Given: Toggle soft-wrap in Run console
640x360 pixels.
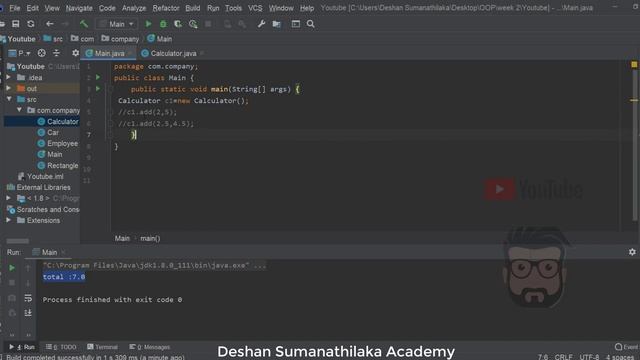Looking at the screenshot, I should coord(28,298).
